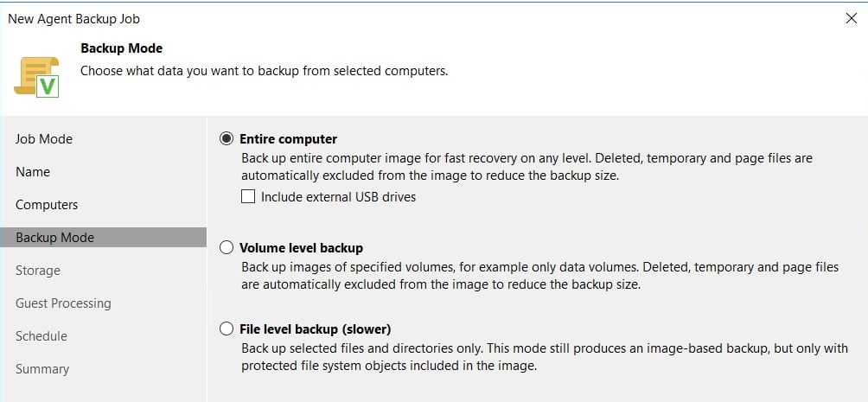Open the Guest Processing step
868x402 pixels.
[x=63, y=303]
